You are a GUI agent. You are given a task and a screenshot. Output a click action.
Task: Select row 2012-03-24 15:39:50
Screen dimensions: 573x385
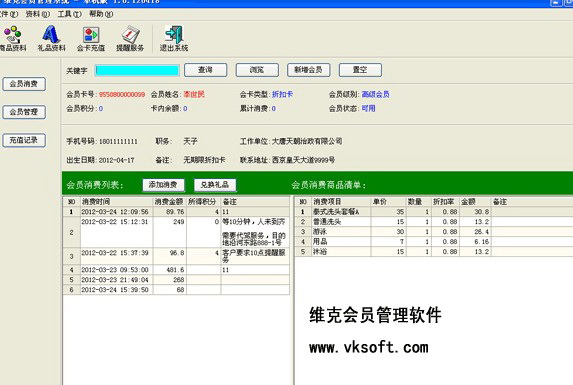point(176,290)
